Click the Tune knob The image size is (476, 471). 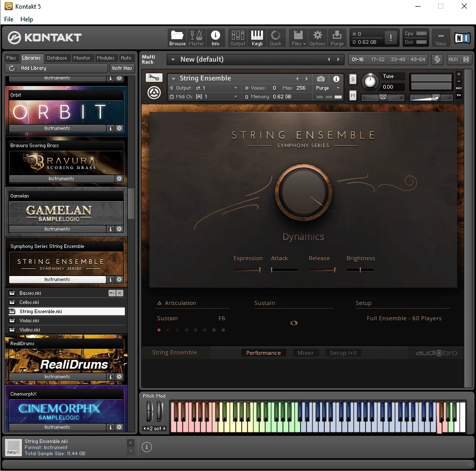pyautogui.click(x=370, y=81)
